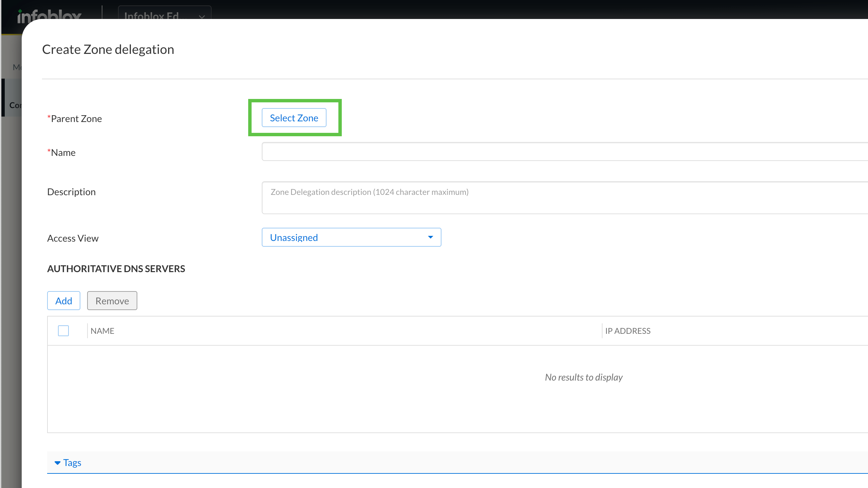Image resolution: width=868 pixels, height=488 pixels.
Task: Select the partially hidden Cor sidebar tab
Action: 15,105
